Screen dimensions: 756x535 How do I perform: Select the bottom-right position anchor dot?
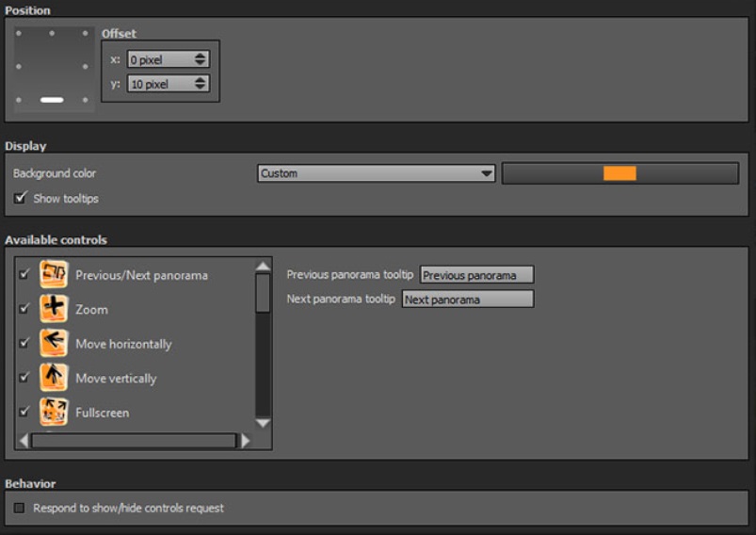86,100
